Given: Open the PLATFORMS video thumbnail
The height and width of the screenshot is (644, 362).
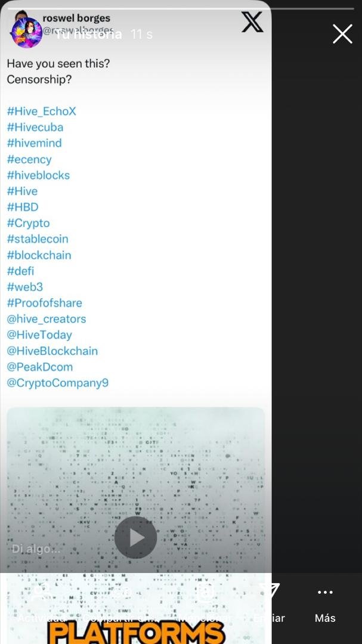Looking at the screenshot, I should point(135,526).
